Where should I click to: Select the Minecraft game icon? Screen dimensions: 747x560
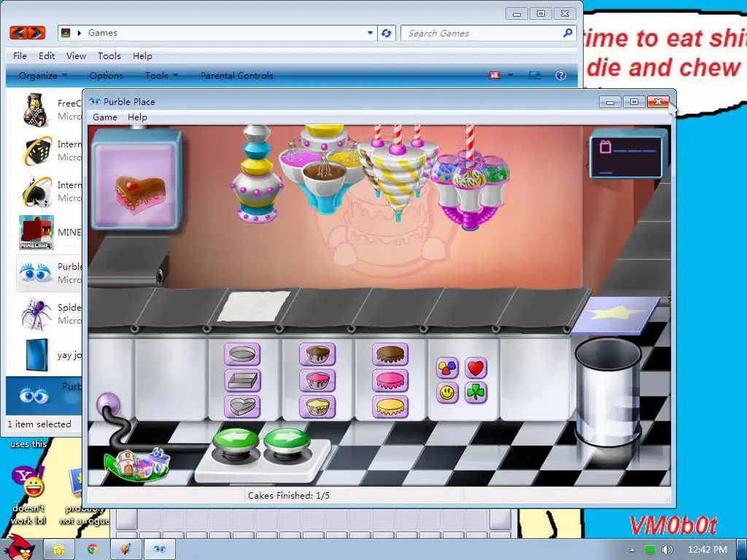coord(36,233)
